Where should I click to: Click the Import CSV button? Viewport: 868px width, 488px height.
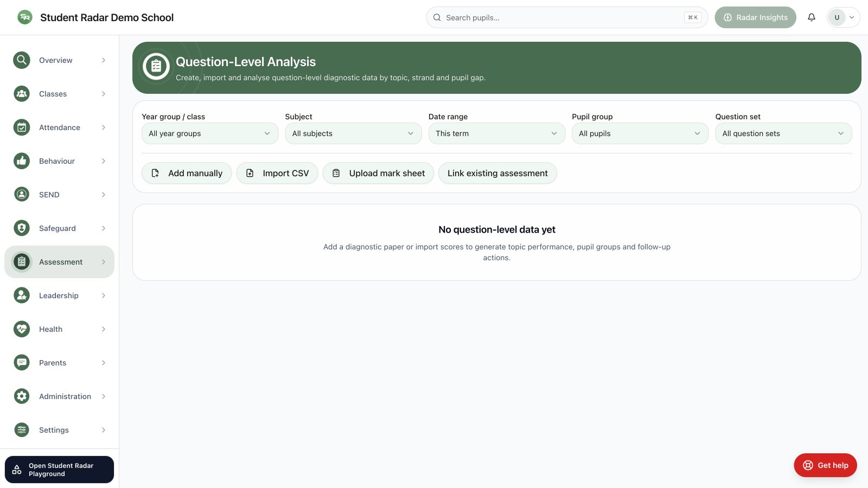point(277,173)
